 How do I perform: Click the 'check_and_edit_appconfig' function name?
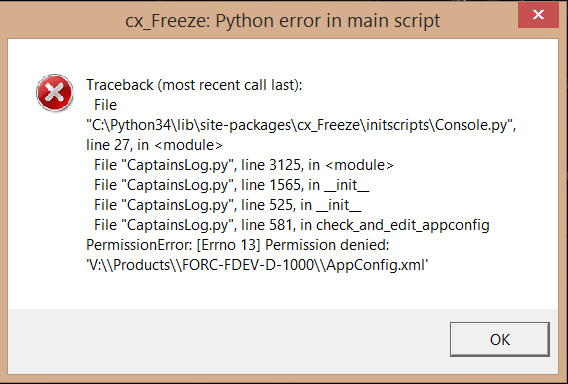tap(403, 225)
